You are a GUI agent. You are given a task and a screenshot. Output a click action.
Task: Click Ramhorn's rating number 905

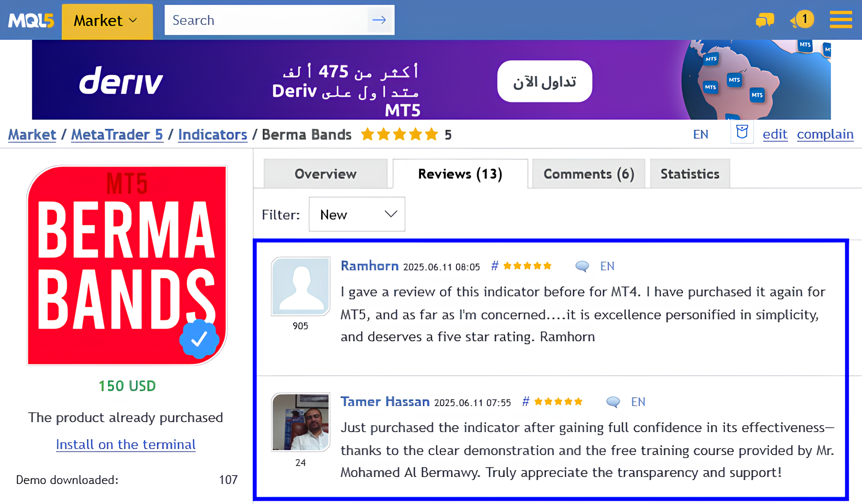[300, 326]
